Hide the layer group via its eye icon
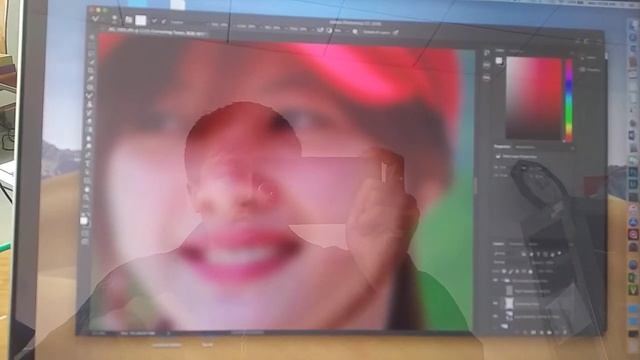 496,280
